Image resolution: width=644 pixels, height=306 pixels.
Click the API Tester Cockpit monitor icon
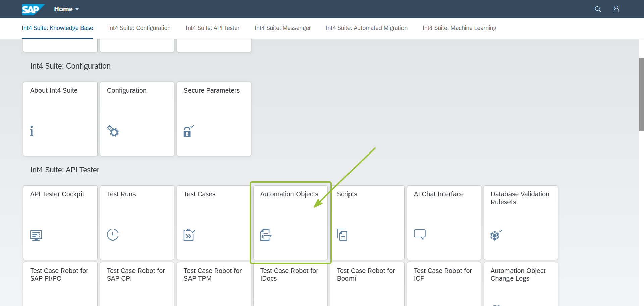pos(36,235)
